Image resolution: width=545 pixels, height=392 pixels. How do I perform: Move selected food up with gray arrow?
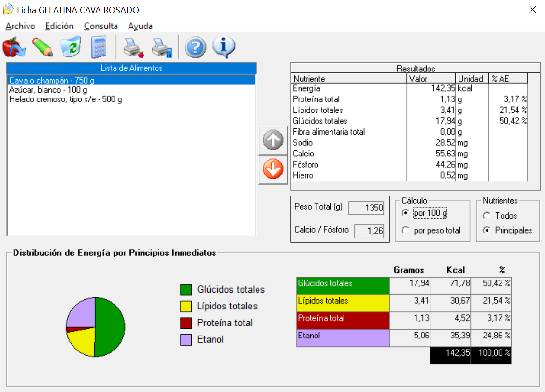[273, 141]
